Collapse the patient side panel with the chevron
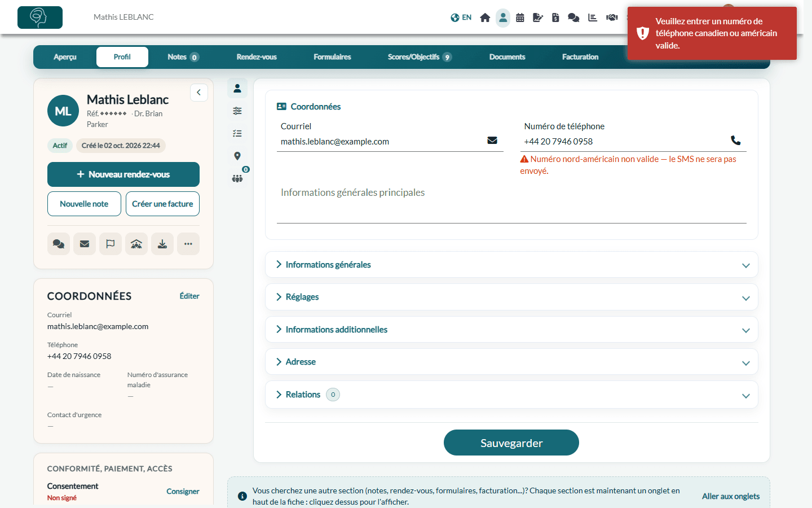The image size is (812, 508). click(199, 93)
